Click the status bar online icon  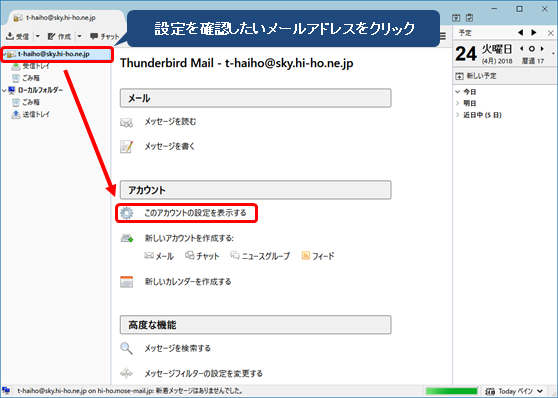6,391
